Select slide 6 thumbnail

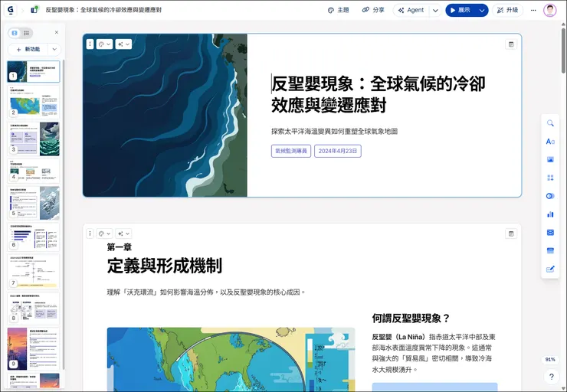pyautogui.click(x=33, y=237)
